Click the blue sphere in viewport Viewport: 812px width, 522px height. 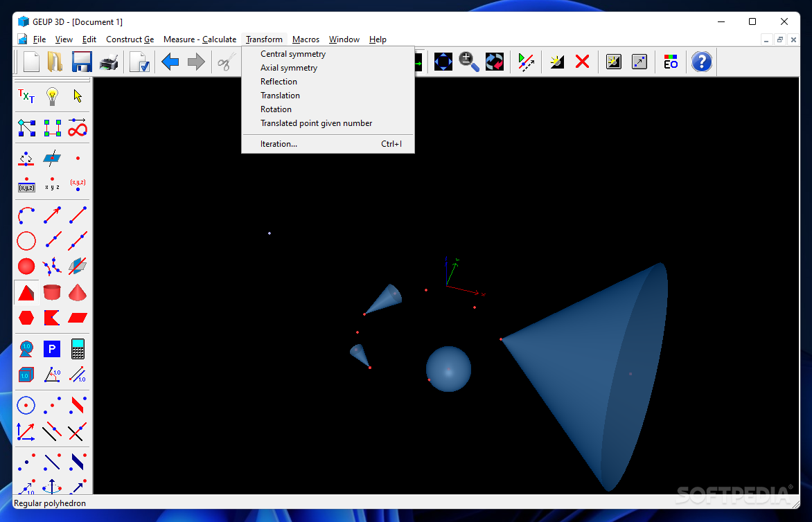[x=448, y=369]
